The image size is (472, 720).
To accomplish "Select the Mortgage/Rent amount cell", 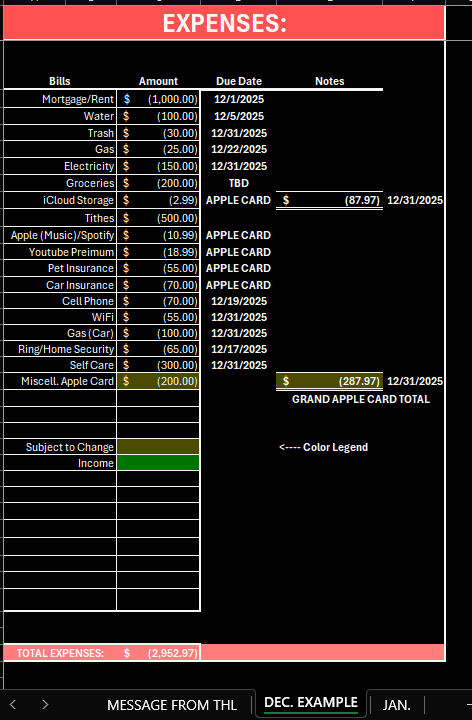I will tap(158, 99).
